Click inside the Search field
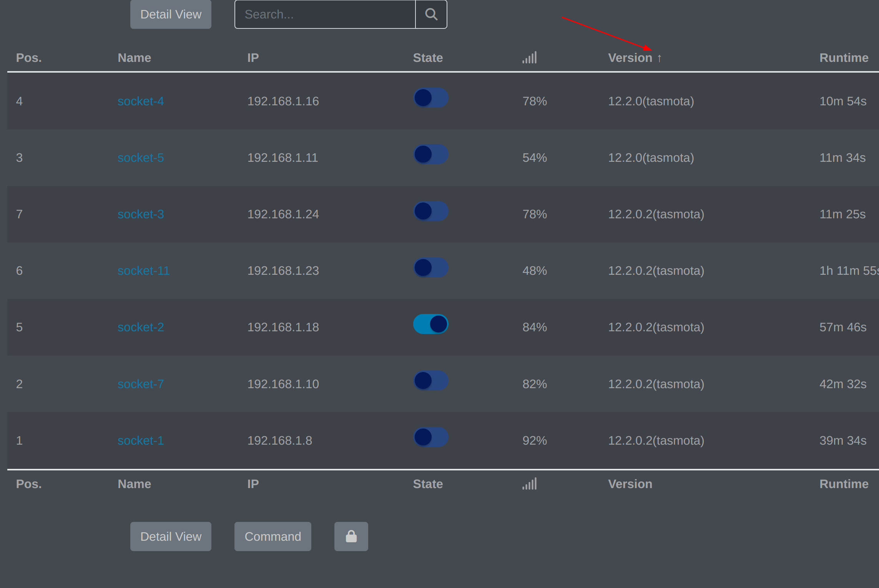 pos(325,14)
